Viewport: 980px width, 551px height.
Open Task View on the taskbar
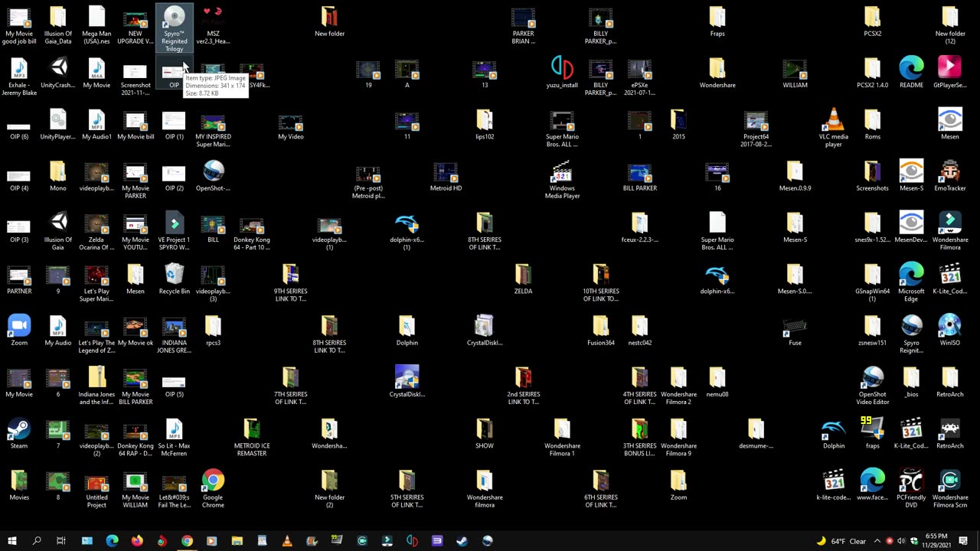(x=60, y=540)
